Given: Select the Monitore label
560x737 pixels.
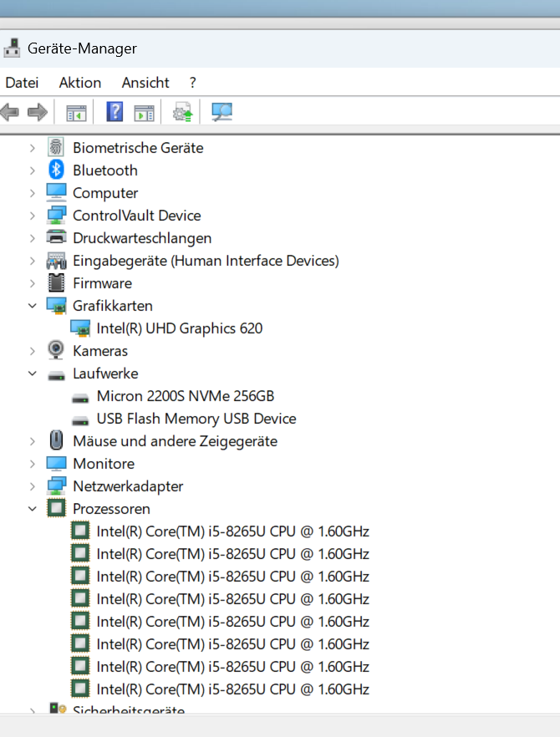Looking at the screenshot, I should [104, 464].
